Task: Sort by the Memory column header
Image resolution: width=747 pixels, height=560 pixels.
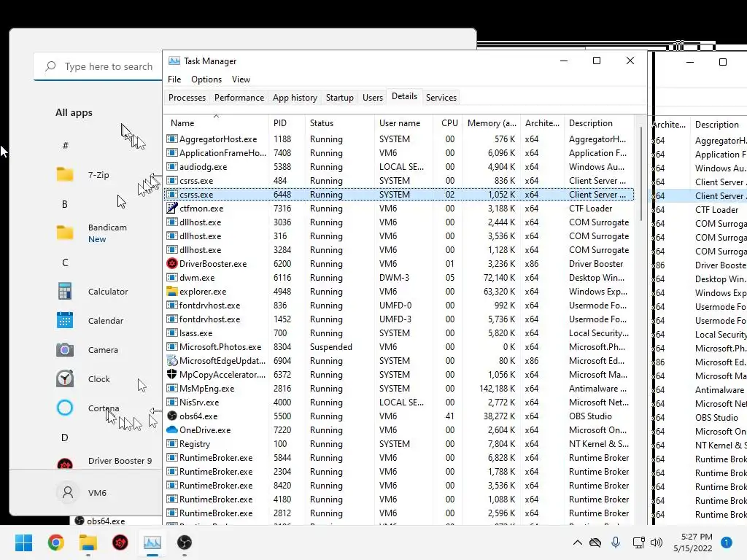Action: [x=491, y=122]
